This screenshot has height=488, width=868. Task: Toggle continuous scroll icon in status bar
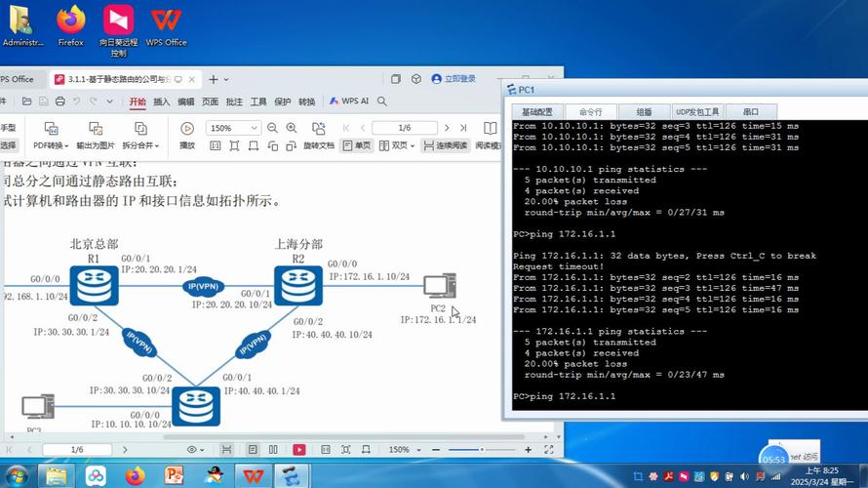tap(226, 450)
